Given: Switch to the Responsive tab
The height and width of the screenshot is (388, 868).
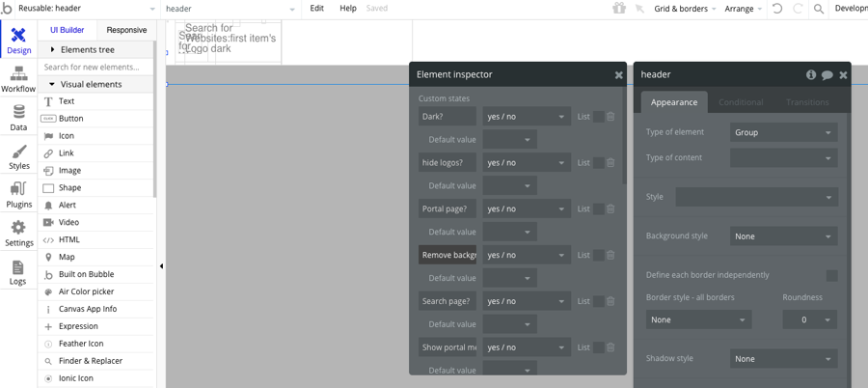Looking at the screenshot, I should (x=126, y=30).
